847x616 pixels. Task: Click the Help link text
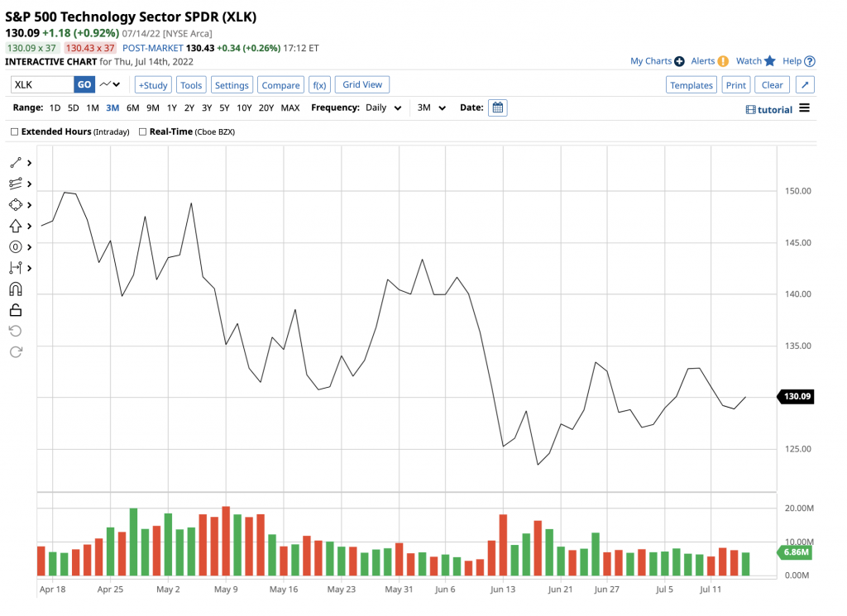click(x=792, y=61)
